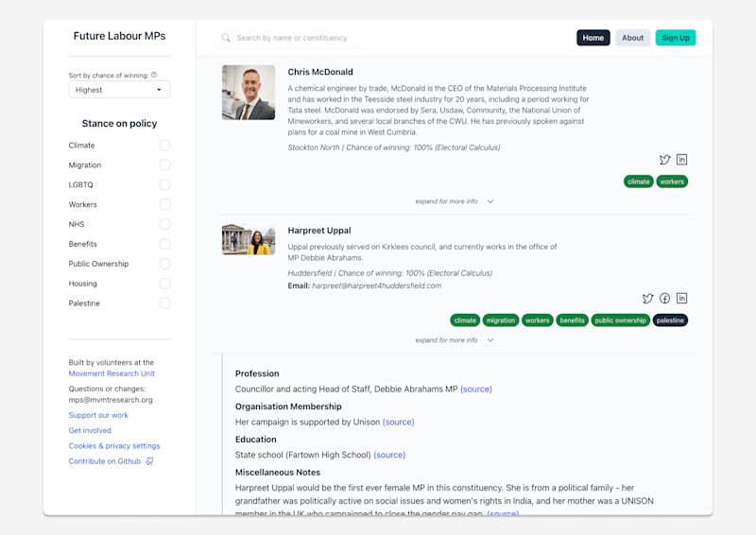The height and width of the screenshot is (535, 756).
Task: Click the help icon beside Sort by chance
Action: coord(154,75)
